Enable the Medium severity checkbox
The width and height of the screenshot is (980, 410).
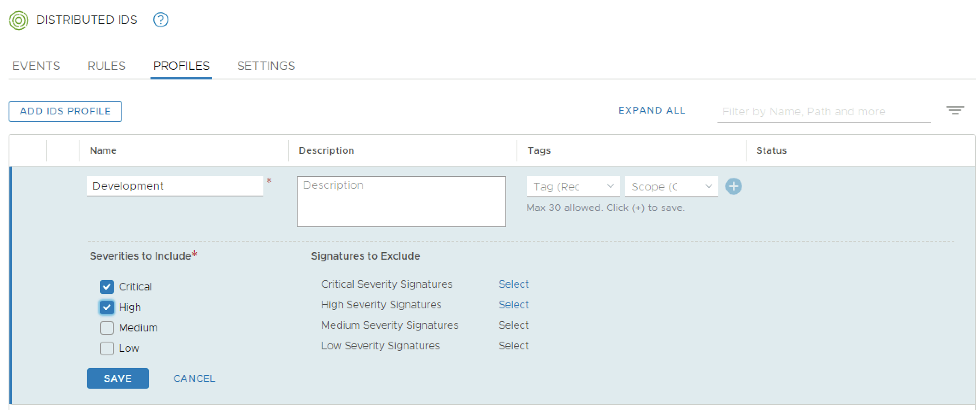pyautogui.click(x=107, y=328)
